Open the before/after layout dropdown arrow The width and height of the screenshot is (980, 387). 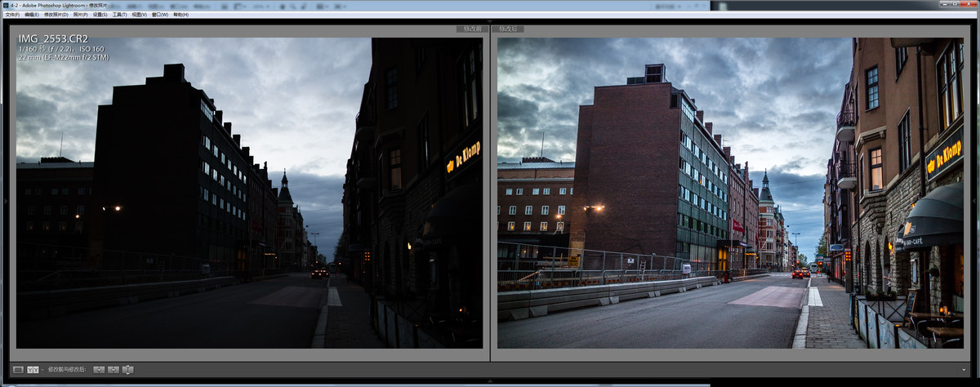point(41,370)
